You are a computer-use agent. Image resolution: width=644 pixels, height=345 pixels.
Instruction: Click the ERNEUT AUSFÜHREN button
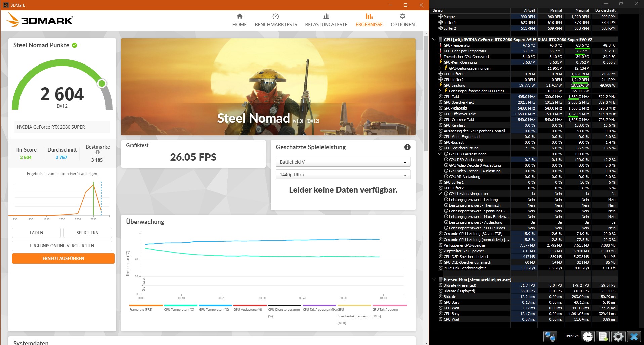click(63, 258)
